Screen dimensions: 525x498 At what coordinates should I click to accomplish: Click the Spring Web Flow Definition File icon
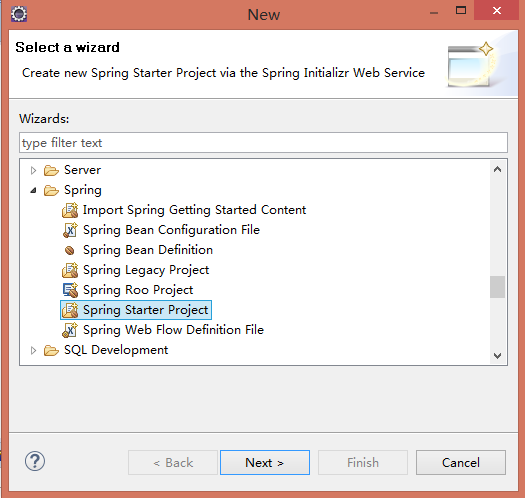70,330
